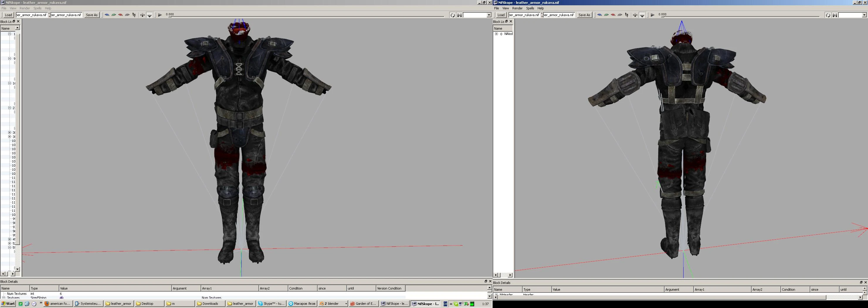The image size is (868, 308).
Task: Click the Value column header in left Block Details
Action: [x=115, y=288]
